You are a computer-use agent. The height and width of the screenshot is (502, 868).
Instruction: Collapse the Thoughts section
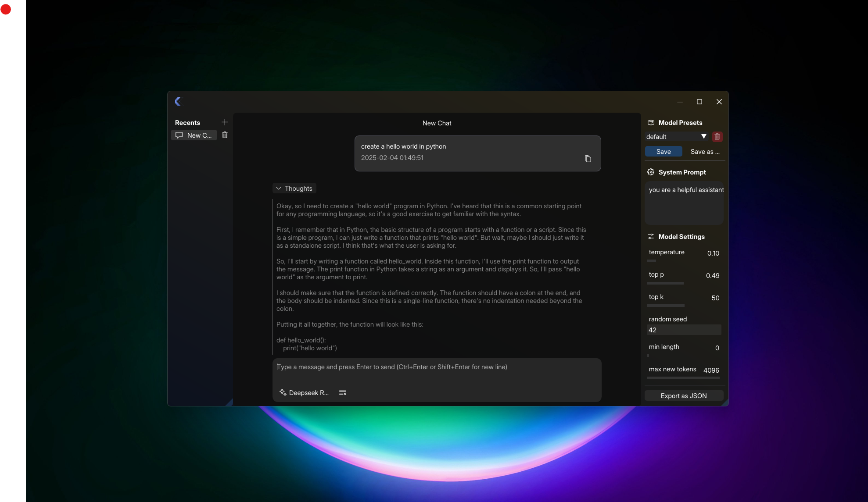[294, 189]
